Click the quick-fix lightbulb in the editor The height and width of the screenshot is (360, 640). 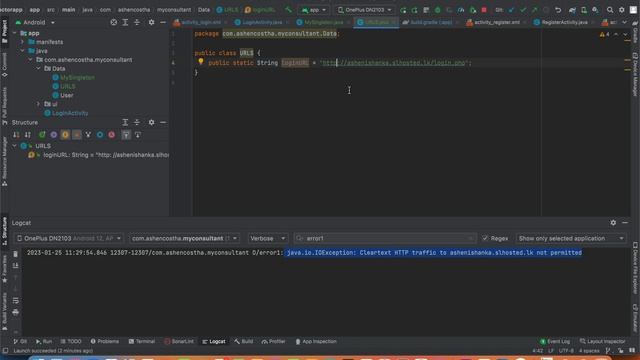[201, 62]
